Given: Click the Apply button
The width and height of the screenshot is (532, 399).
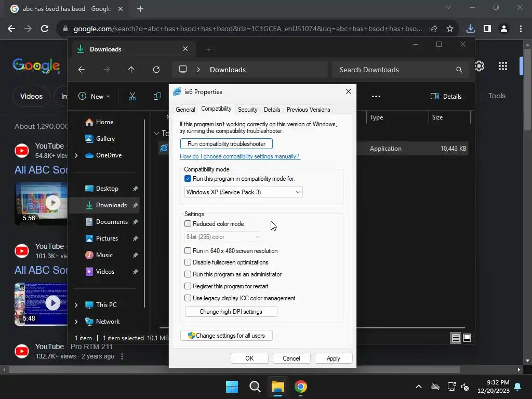Looking at the screenshot, I should click(x=333, y=358).
